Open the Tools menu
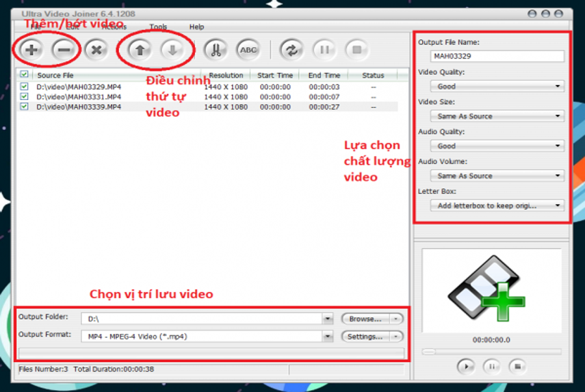 click(x=158, y=27)
